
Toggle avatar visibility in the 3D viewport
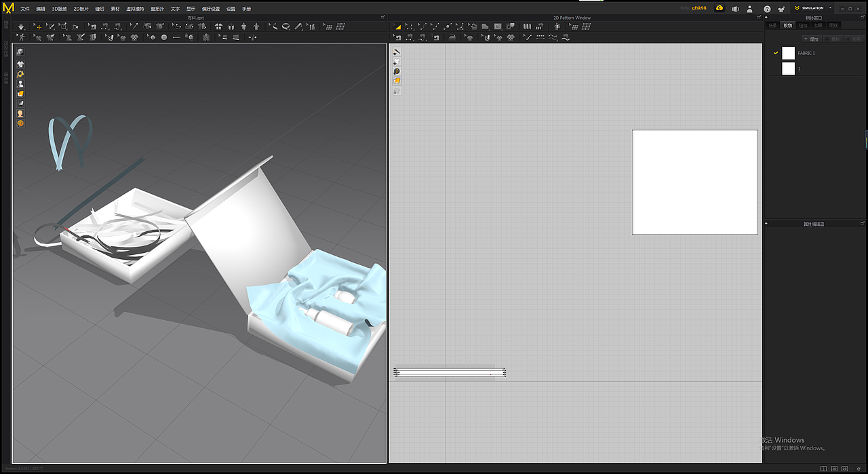[20, 84]
